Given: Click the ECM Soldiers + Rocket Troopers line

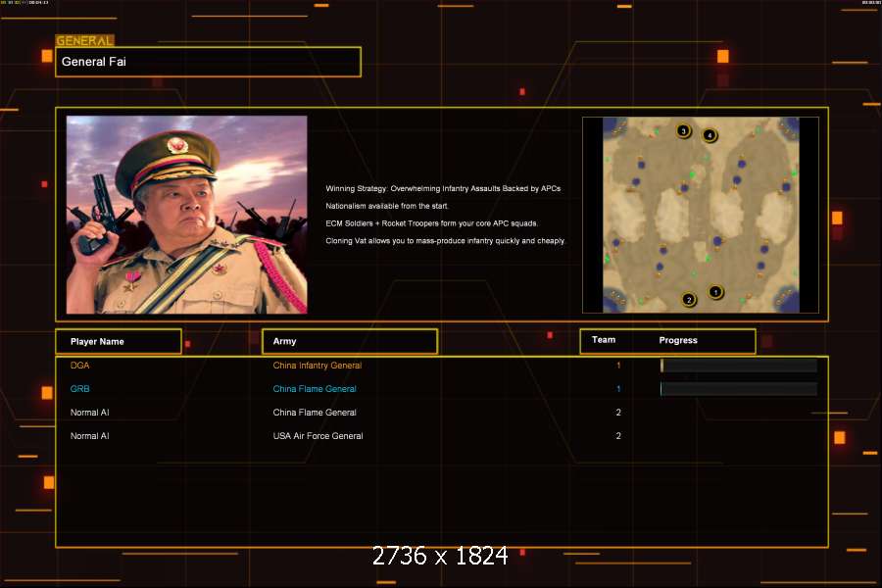Looking at the screenshot, I should point(432,223).
